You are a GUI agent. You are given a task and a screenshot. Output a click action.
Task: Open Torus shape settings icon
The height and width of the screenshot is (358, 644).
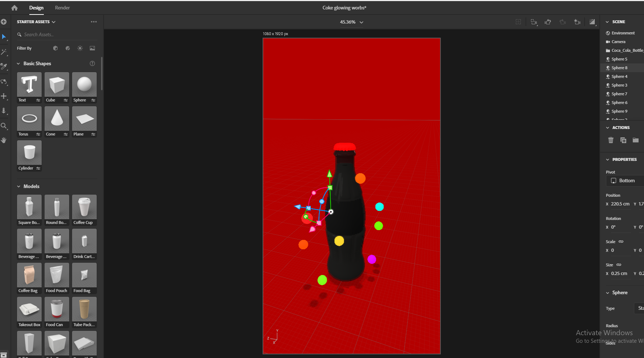coord(38,134)
